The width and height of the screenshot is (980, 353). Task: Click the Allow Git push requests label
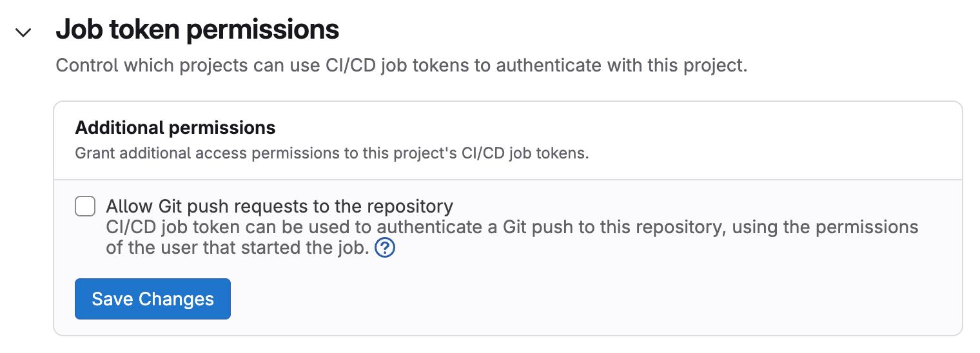pyautogui.click(x=279, y=207)
